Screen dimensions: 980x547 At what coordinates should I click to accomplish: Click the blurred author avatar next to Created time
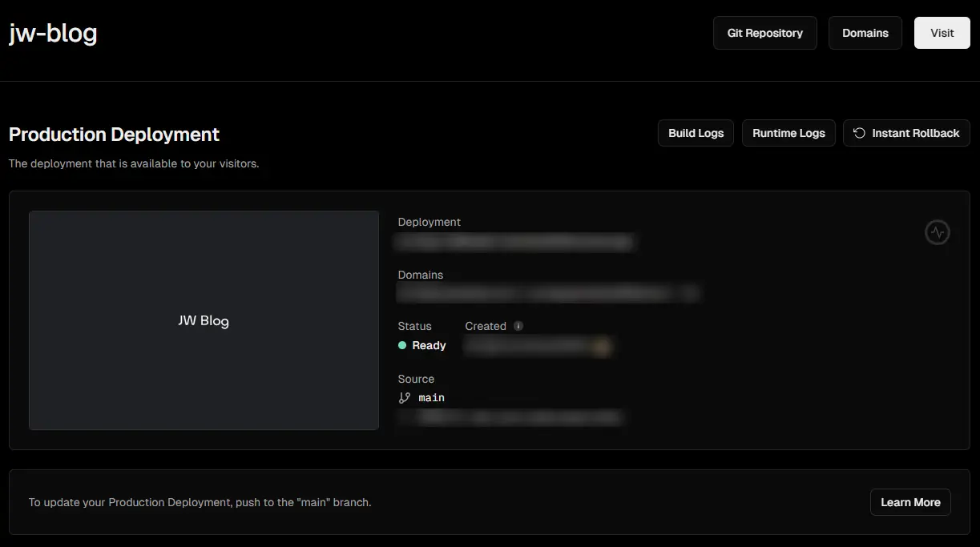tap(602, 346)
